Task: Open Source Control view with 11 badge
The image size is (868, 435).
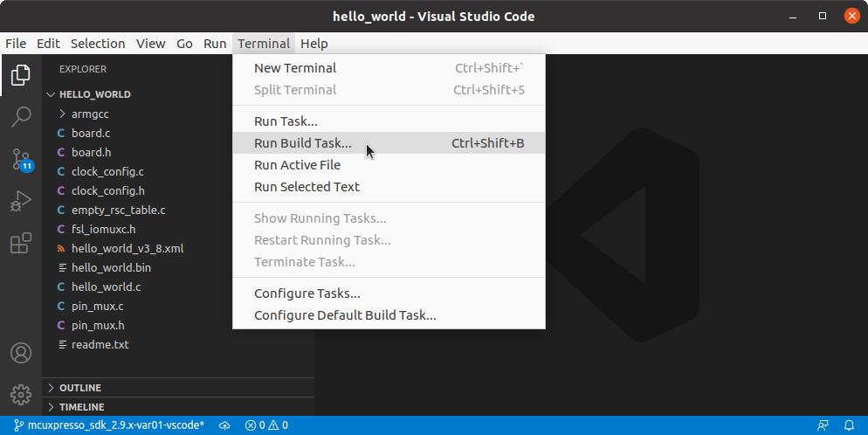Action: point(21,159)
